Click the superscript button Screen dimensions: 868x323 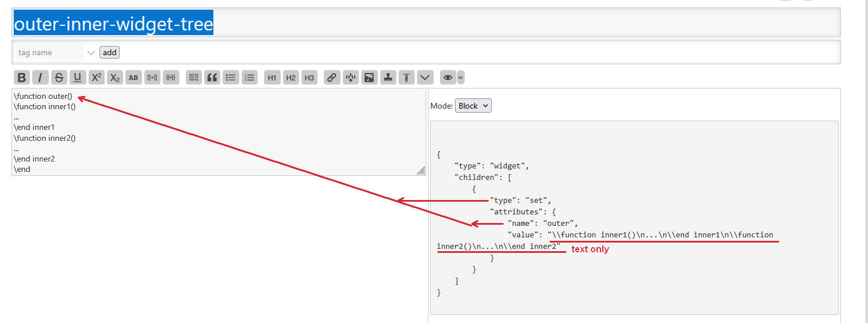tap(96, 78)
